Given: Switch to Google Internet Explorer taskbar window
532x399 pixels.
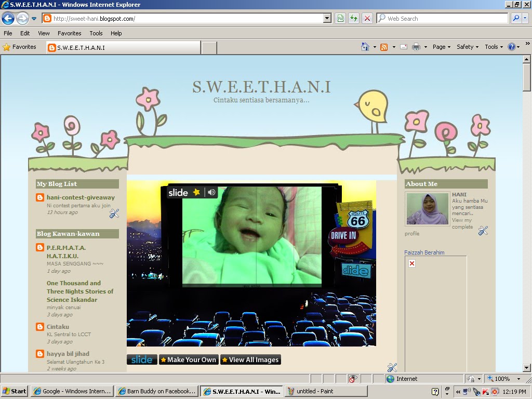Looking at the screenshot, I should click(72, 391).
